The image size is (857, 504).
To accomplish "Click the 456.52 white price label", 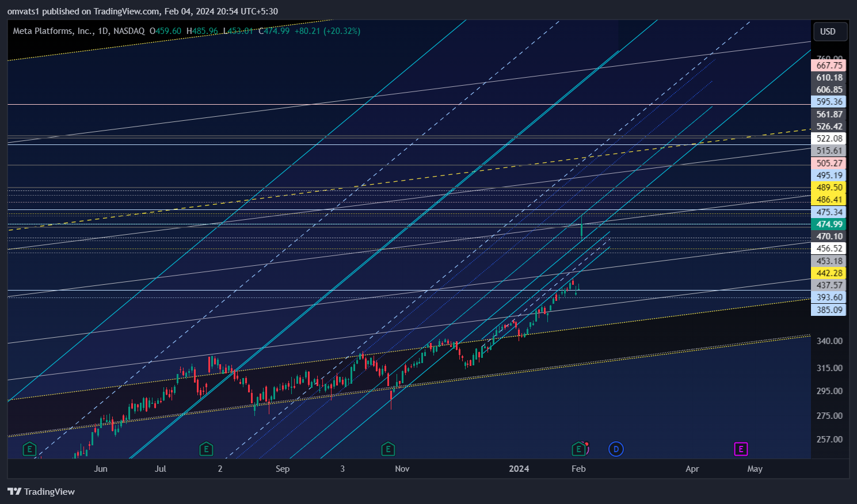I will pyautogui.click(x=829, y=249).
